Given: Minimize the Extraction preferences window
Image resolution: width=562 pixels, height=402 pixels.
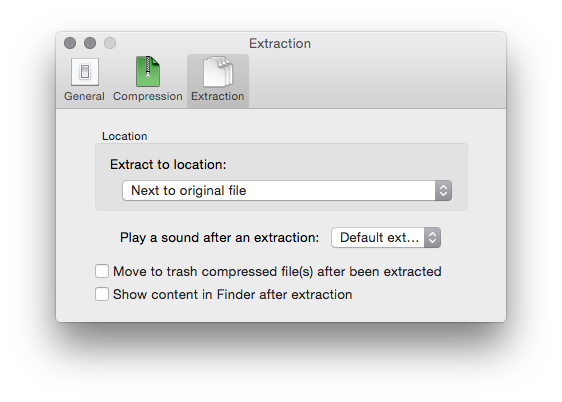Looking at the screenshot, I should click(x=90, y=43).
